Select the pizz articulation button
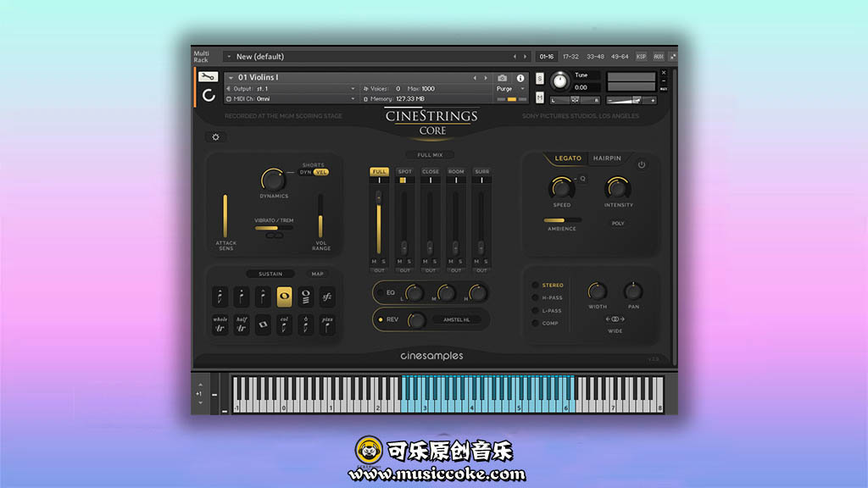 (327, 324)
